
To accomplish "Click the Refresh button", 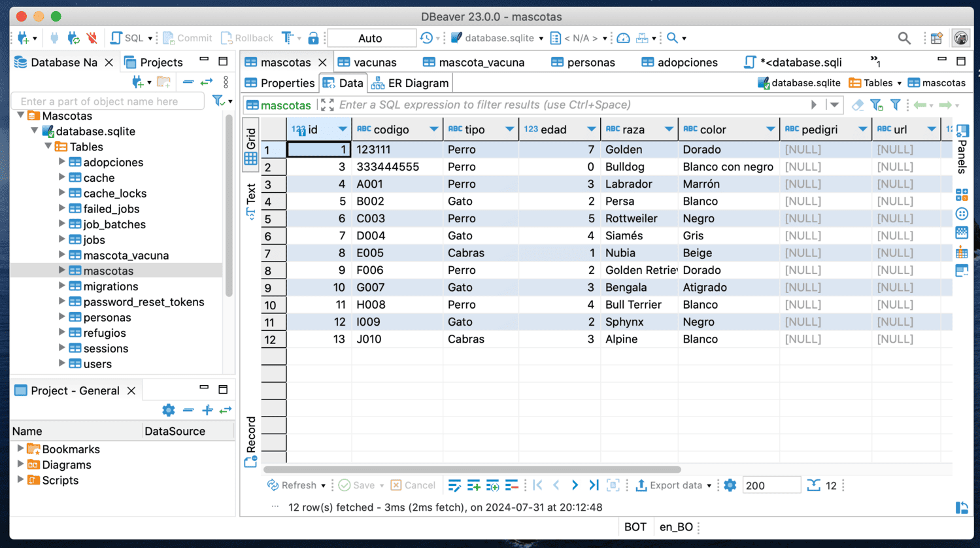I will 292,485.
